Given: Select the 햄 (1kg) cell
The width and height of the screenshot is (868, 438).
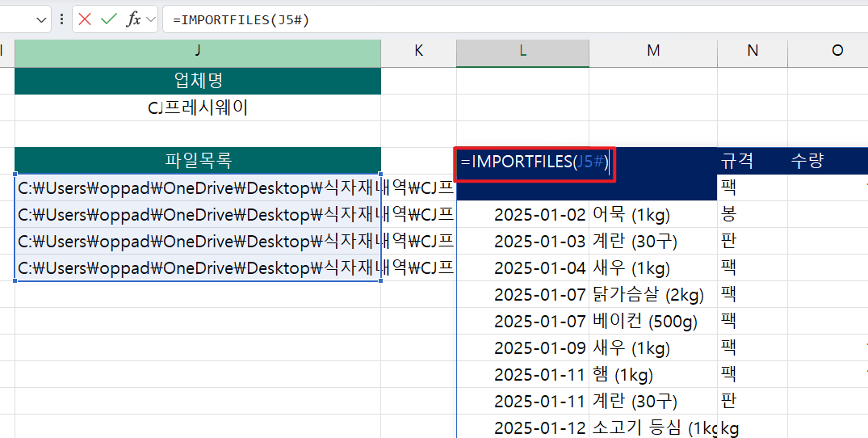Looking at the screenshot, I should click(x=653, y=374).
